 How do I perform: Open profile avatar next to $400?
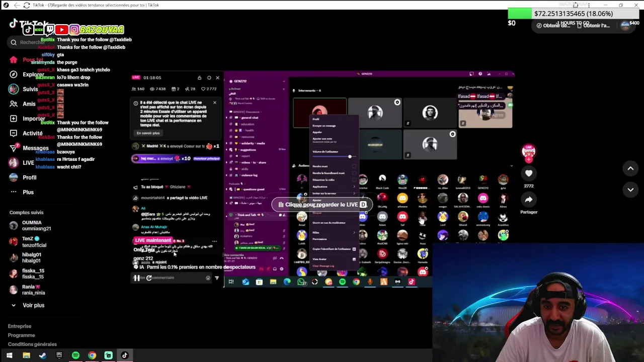tap(625, 25)
